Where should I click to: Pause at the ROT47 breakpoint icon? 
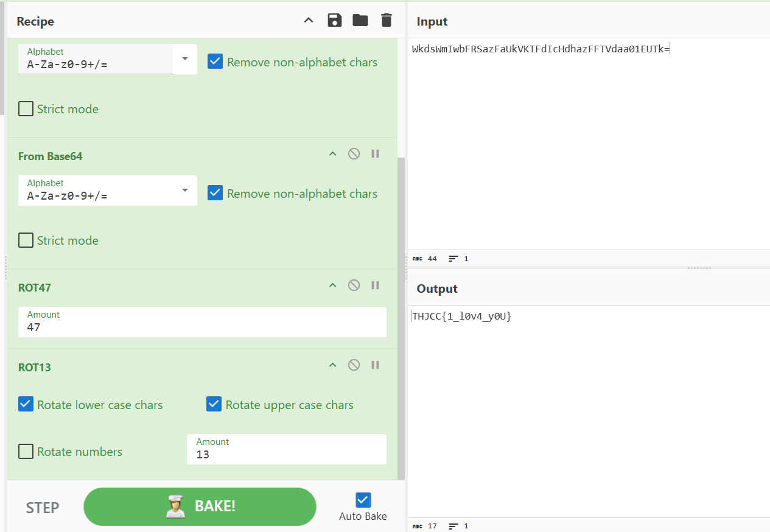coord(376,285)
